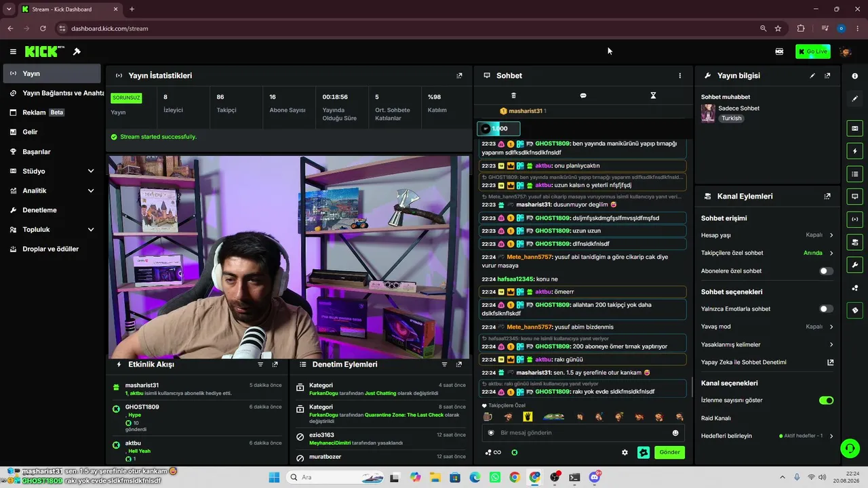Viewport: 868px width, 488px height.
Task: Click the beer mug emote
Action: [487, 417]
